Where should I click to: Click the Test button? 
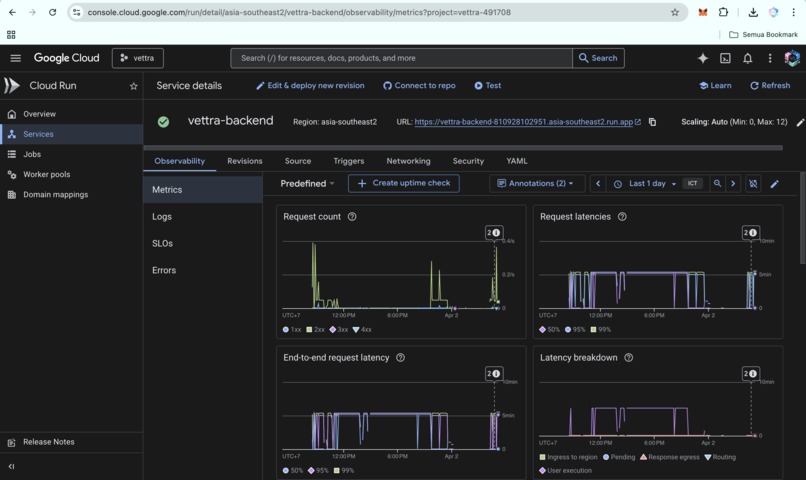[x=487, y=86]
